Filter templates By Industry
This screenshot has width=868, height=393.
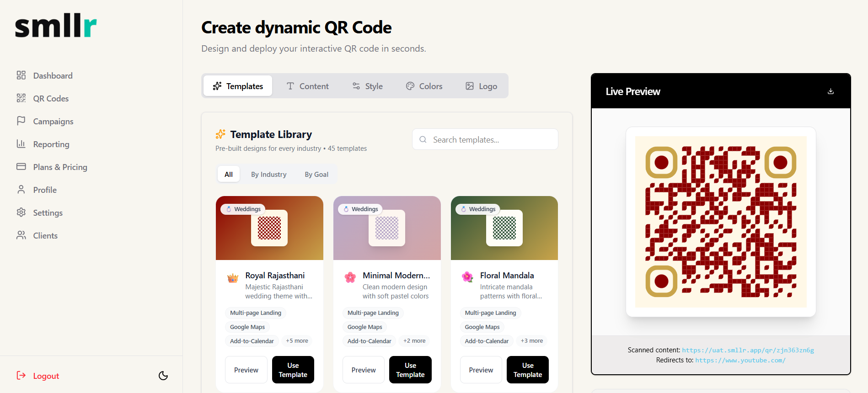point(269,174)
